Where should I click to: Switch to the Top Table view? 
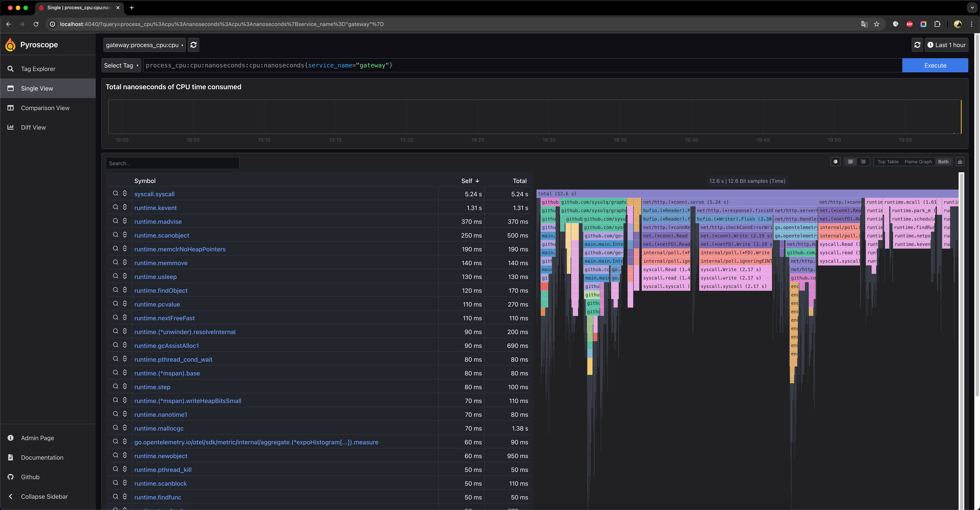[x=888, y=162]
